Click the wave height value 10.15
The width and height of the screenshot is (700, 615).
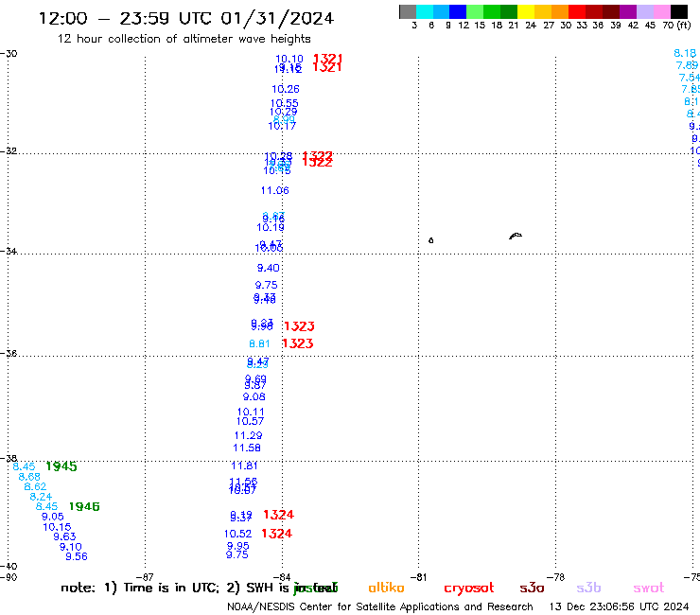point(57,527)
